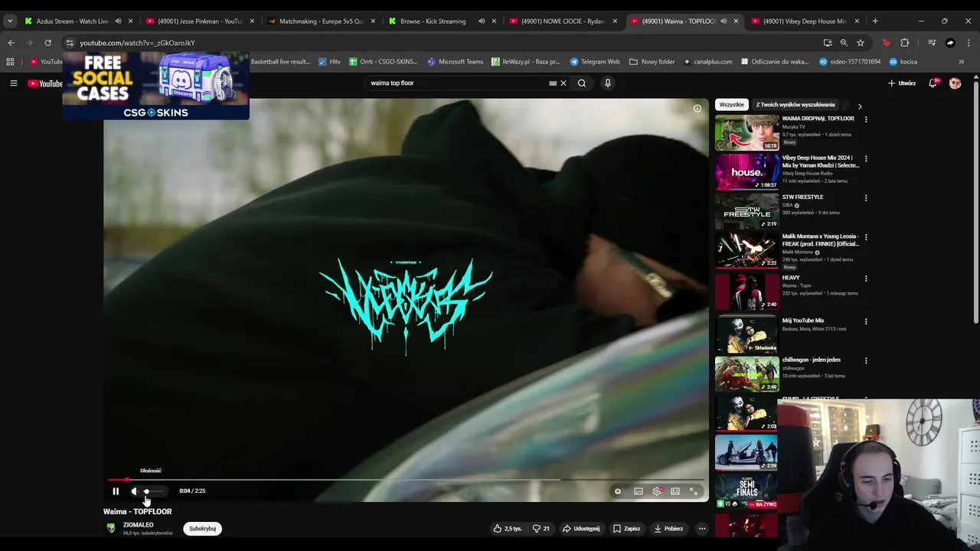This screenshot has width=980, height=551.
Task: Open Chrome three-dot menu
Action: point(969,43)
